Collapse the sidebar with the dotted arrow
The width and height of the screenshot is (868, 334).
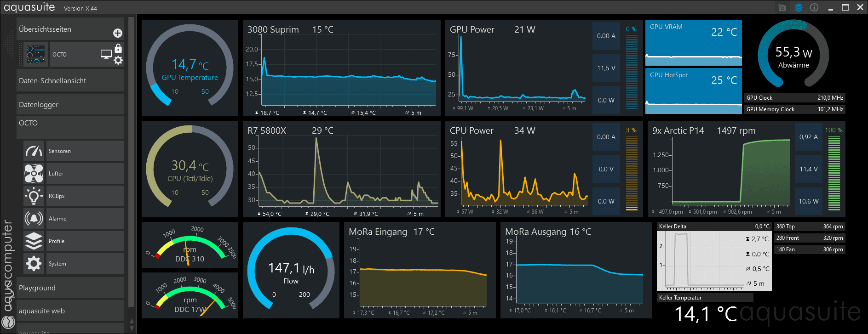[9, 44]
